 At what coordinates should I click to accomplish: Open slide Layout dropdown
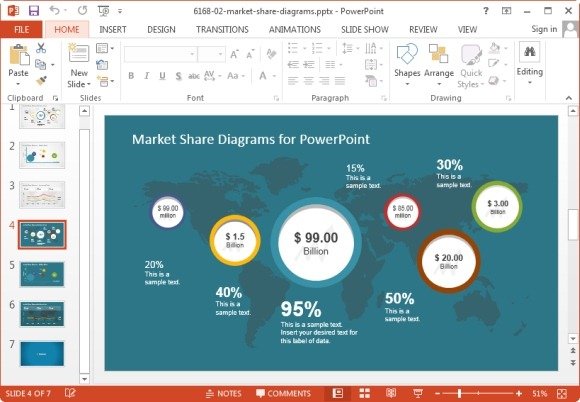[x=105, y=48]
